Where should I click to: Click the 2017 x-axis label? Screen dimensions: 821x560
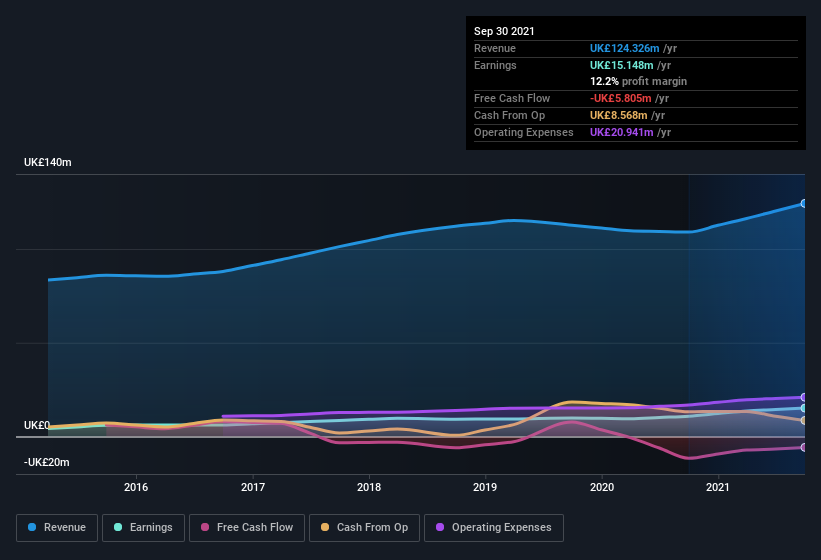[x=253, y=487]
